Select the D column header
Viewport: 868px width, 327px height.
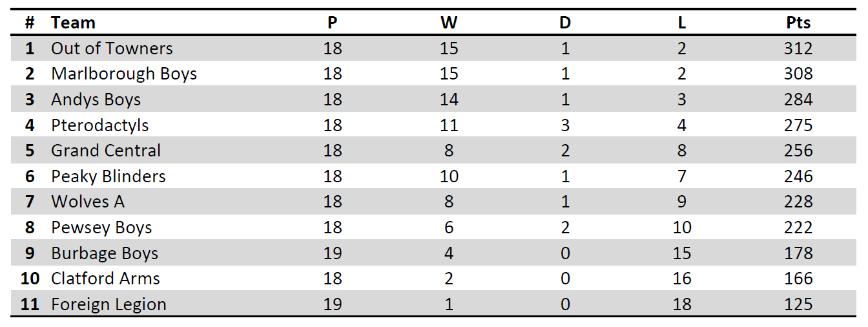tap(565, 23)
